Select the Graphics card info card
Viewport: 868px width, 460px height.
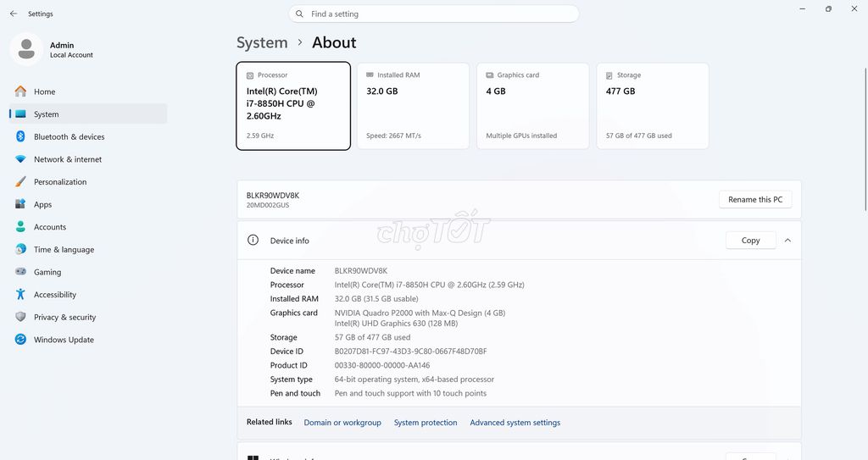(532, 106)
